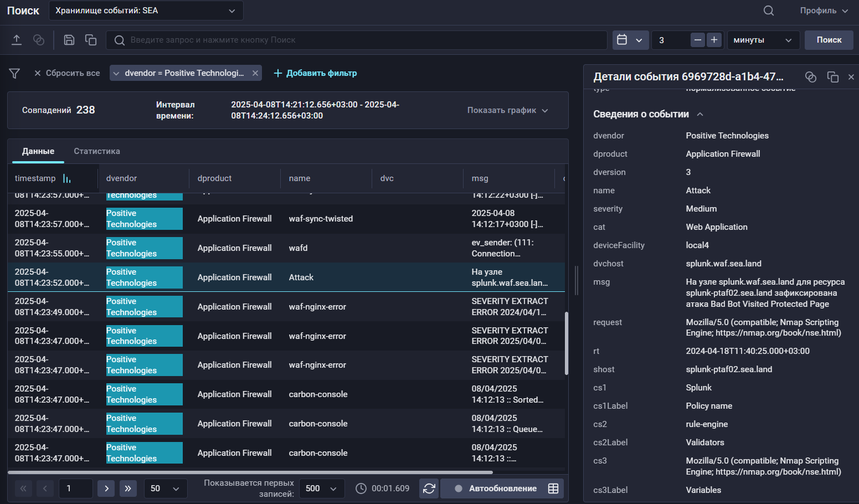Click the horizontal scrollbar under the table
Image resolution: width=859 pixels, height=504 pixels.
coord(250,472)
